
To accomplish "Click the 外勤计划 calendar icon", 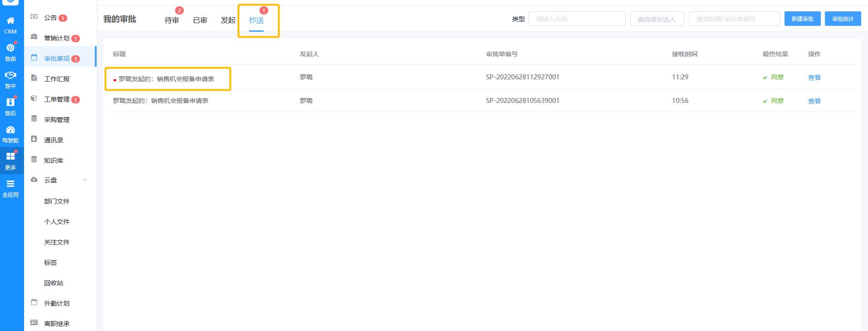I will pos(34,302).
